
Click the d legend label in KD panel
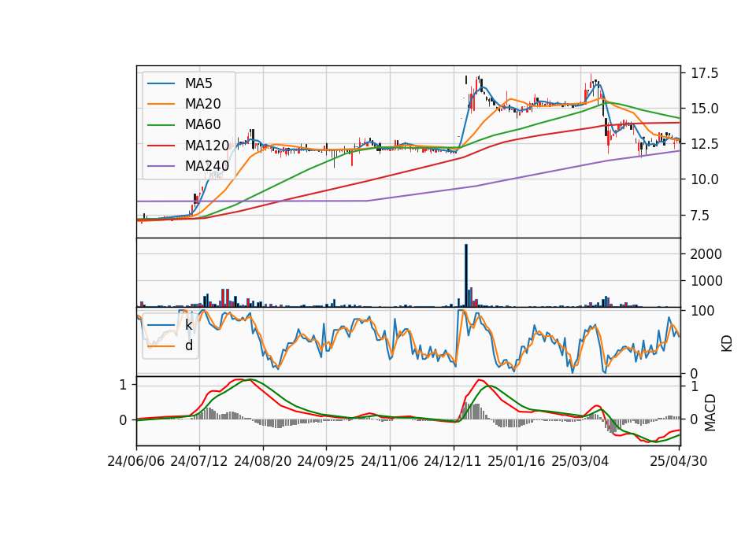188,345
